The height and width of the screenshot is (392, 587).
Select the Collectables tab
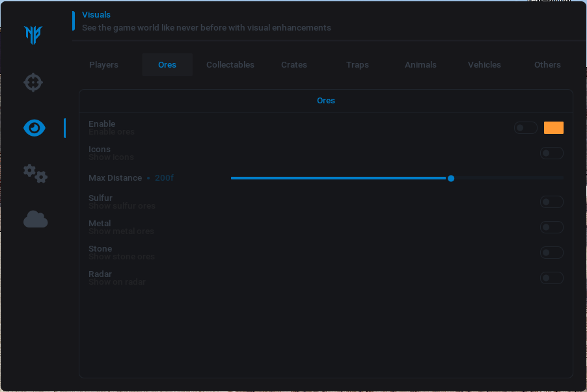pos(230,65)
